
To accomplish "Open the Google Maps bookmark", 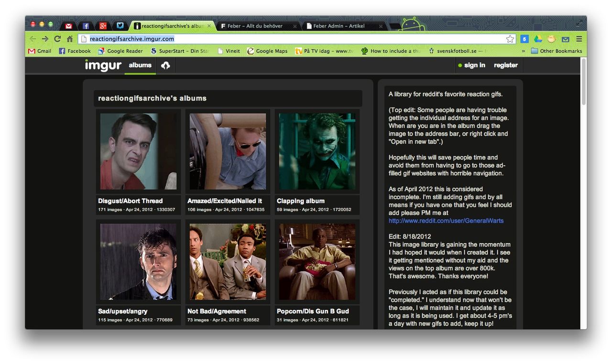I will coord(267,51).
